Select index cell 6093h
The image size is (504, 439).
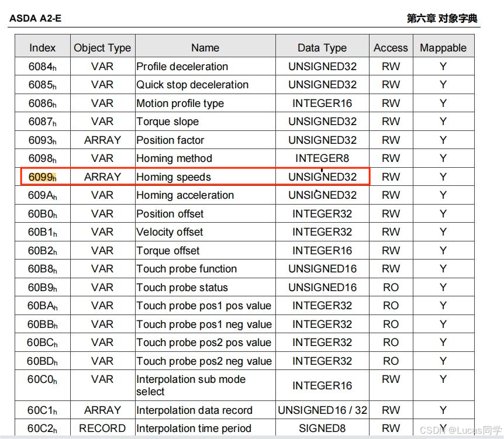tap(43, 140)
